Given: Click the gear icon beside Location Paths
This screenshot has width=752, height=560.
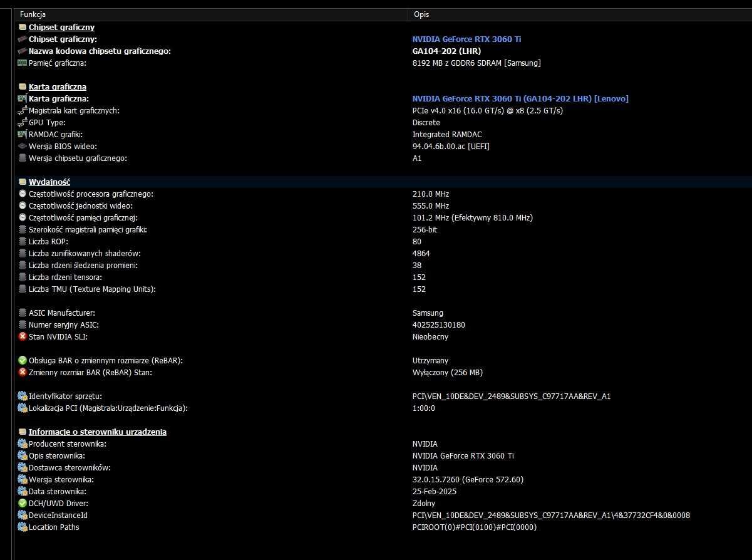Looking at the screenshot, I should tap(23, 527).
